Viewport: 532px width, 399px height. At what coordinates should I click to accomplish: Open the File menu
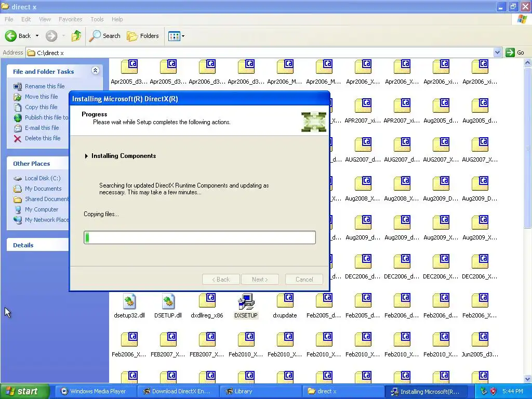click(9, 19)
